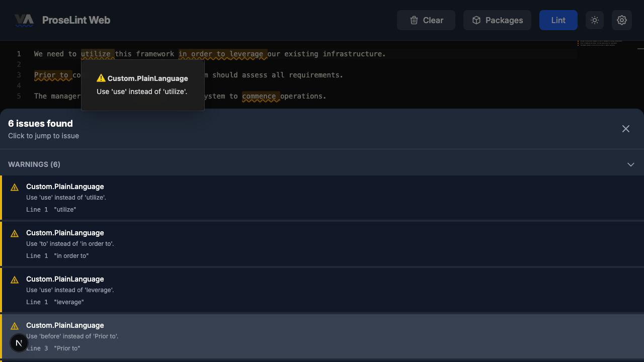Click the warning triangle on the 'Prior to' issue

(x=15, y=326)
